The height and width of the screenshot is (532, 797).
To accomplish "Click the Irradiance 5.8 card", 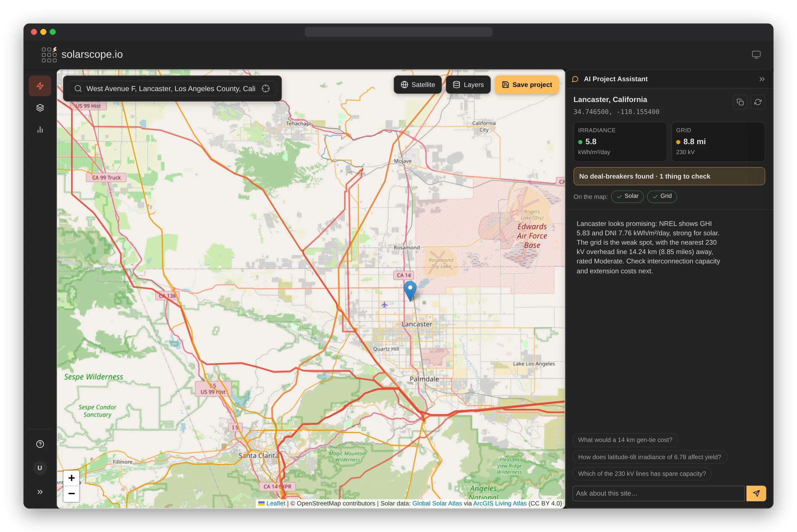I will click(620, 142).
